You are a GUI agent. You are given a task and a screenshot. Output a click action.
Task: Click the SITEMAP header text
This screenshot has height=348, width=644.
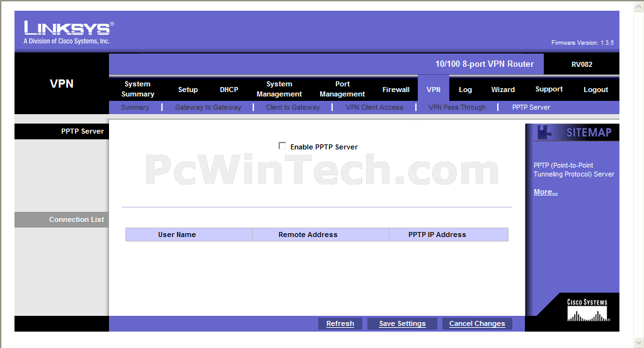(589, 132)
